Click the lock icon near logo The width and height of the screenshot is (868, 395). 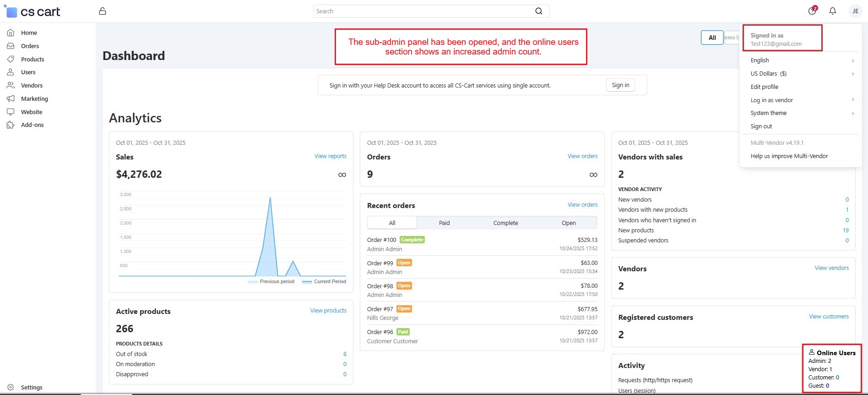(x=103, y=11)
